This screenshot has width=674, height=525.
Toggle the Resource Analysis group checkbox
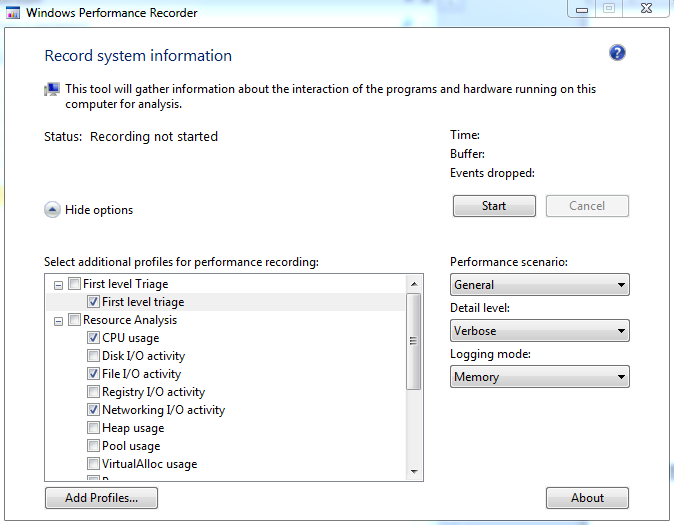(x=74, y=320)
